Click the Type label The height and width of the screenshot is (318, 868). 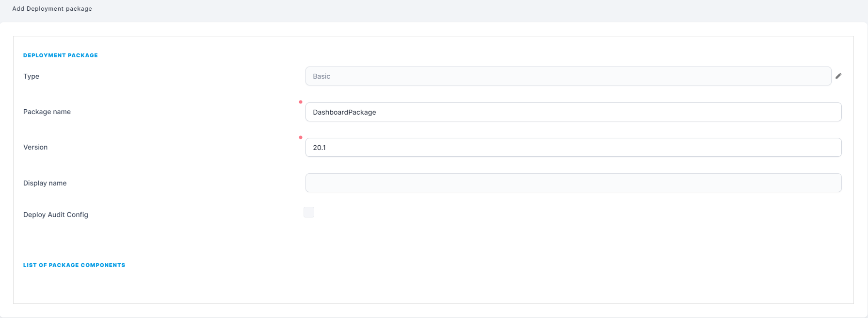(x=31, y=76)
